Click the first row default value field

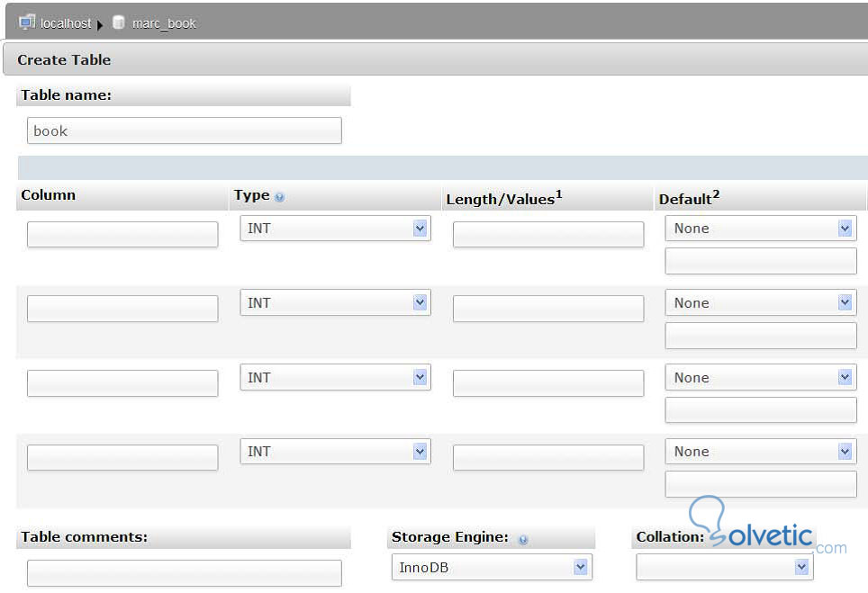click(761, 261)
